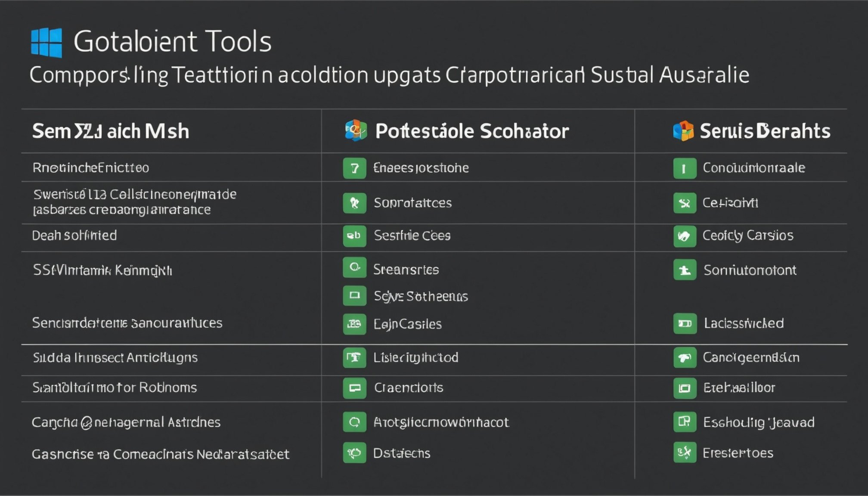Click the Lisieriujhctod item label
Image resolution: width=868 pixels, height=496 pixels.
[416, 358]
